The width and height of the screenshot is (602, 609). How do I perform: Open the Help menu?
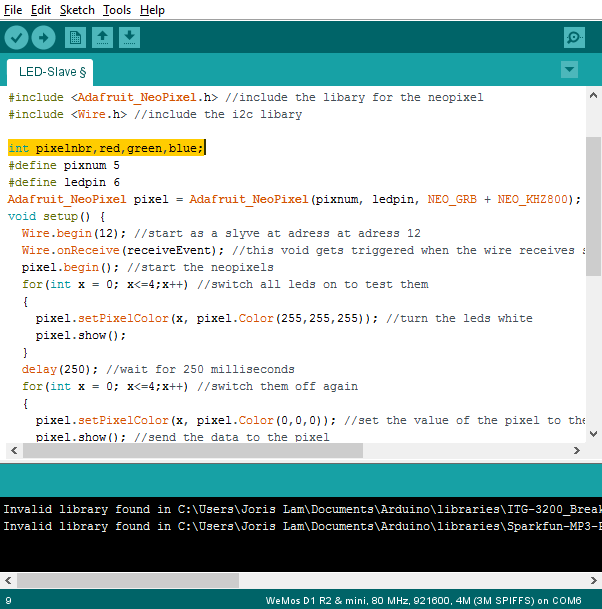(152, 10)
